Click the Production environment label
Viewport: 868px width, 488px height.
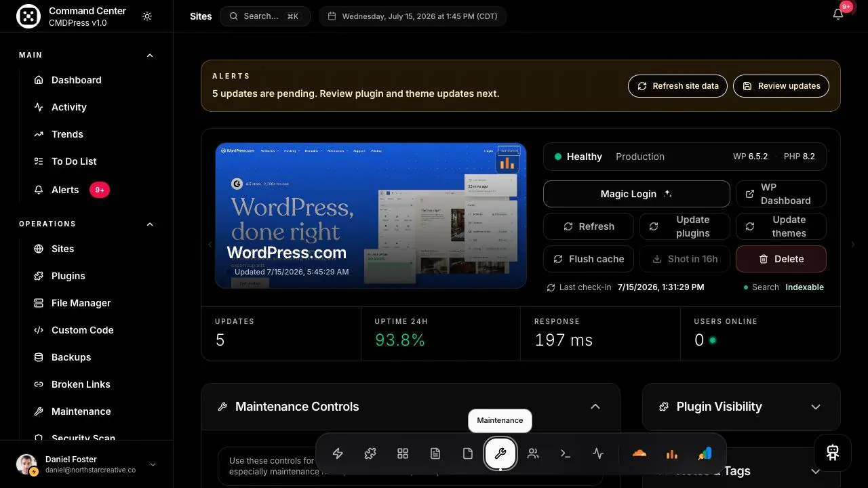(x=640, y=157)
